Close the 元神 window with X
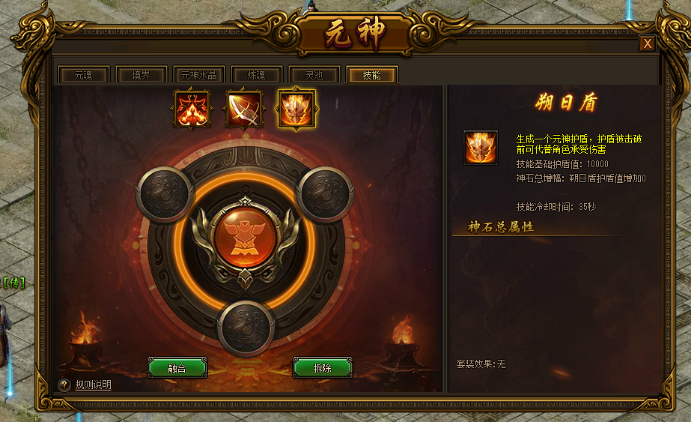 click(647, 44)
